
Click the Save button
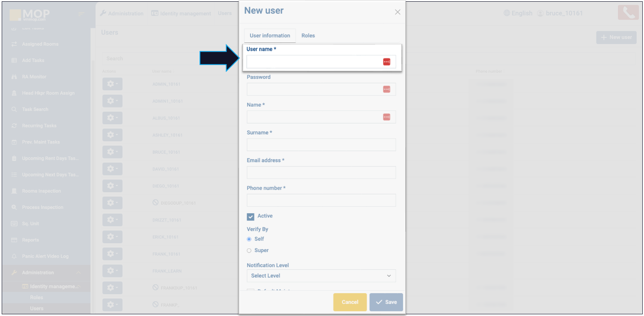386,302
